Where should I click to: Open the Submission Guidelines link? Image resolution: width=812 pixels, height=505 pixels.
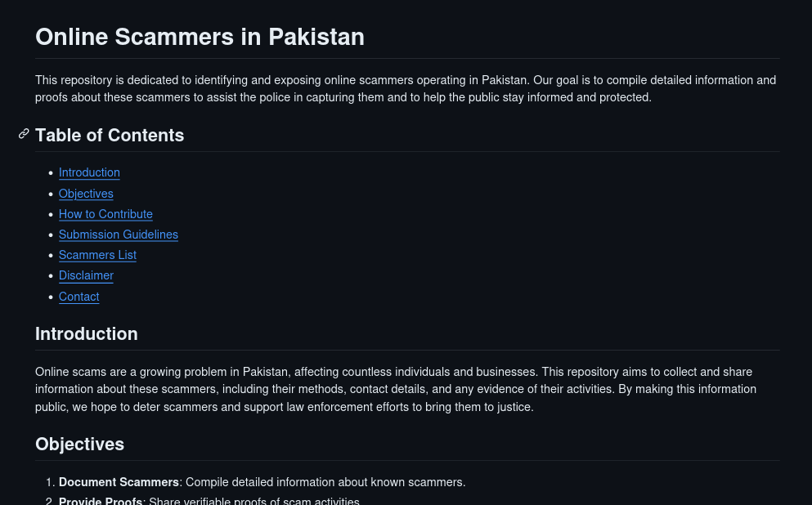(118, 235)
